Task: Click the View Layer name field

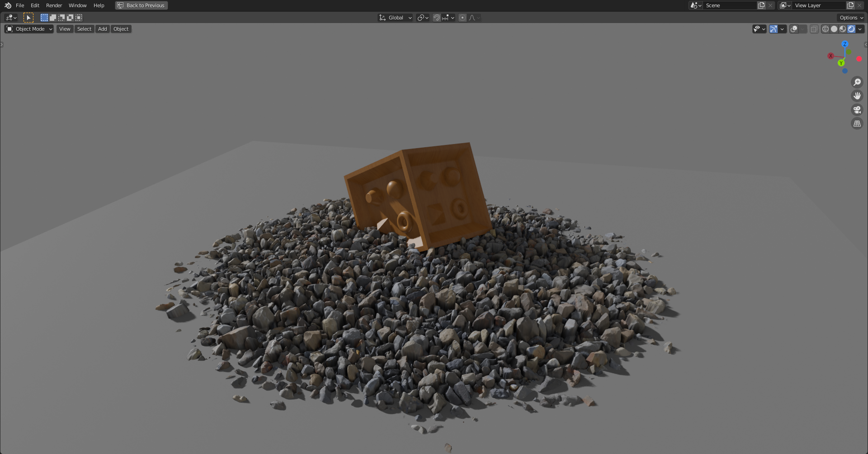Action: click(x=819, y=5)
